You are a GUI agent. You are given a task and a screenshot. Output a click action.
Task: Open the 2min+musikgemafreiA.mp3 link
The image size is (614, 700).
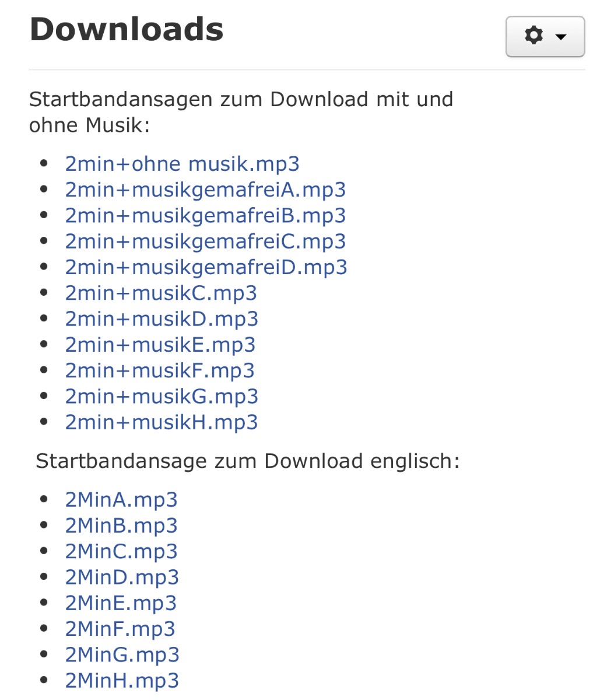tap(205, 190)
